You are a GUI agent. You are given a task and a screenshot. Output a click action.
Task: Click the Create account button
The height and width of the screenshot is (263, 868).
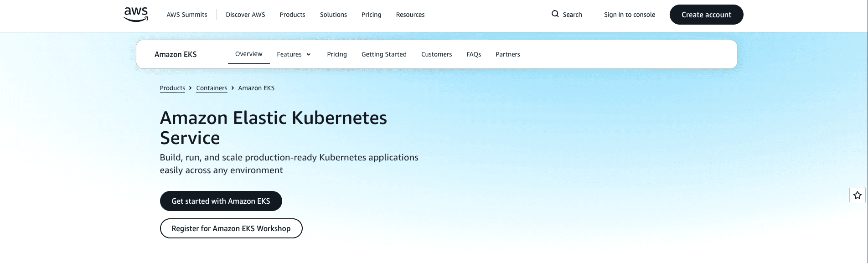tap(706, 15)
